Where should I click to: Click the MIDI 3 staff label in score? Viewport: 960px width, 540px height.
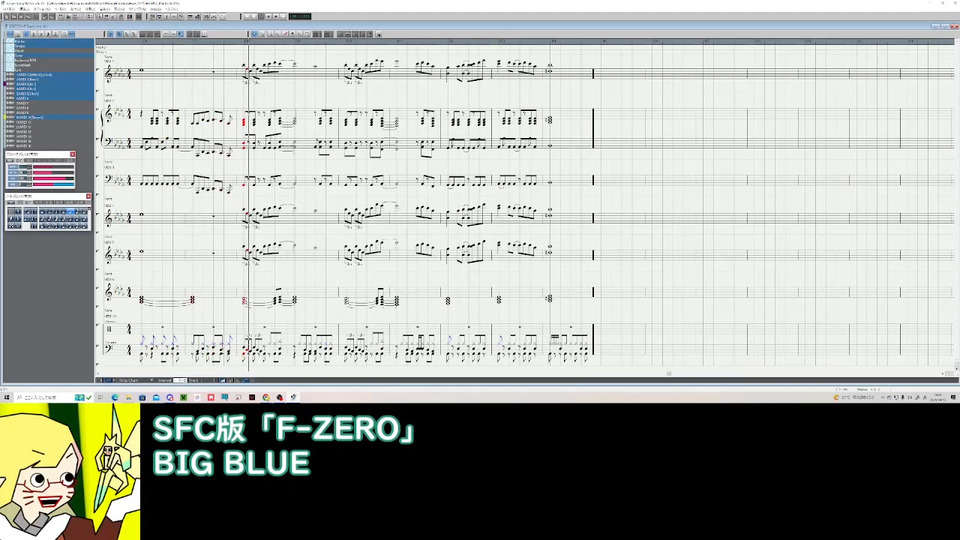tap(109, 167)
